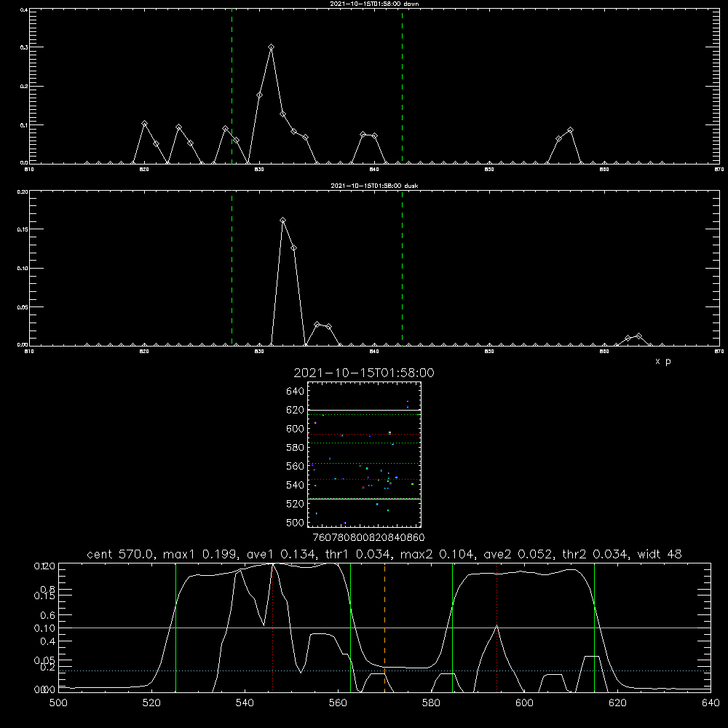
Task: Click the '500' x-axis label of bottom plot
Action: (58, 703)
